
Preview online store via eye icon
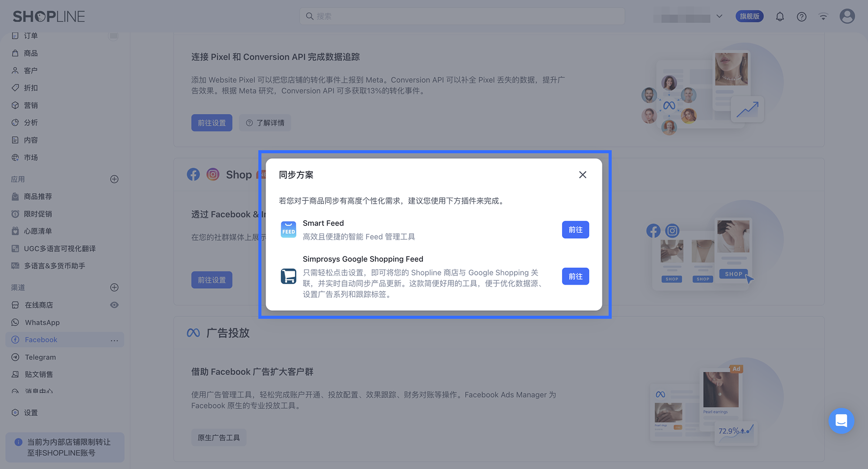114,305
